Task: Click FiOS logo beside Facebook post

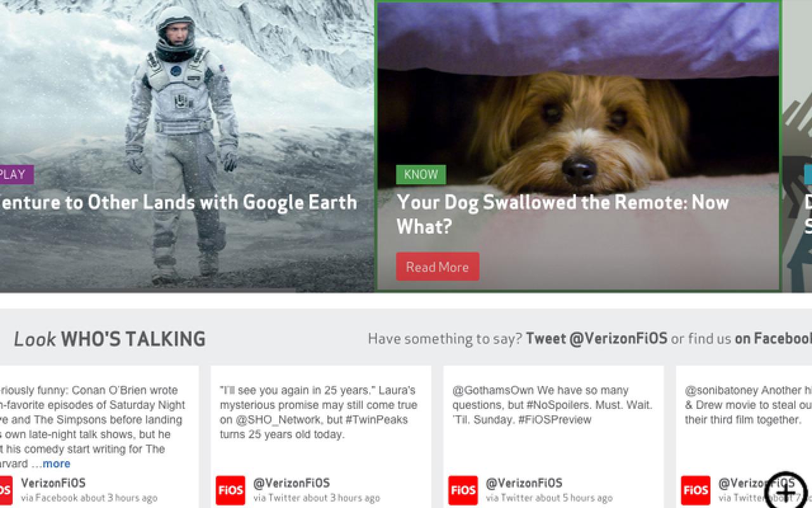Action: pyautogui.click(x=6, y=490)
